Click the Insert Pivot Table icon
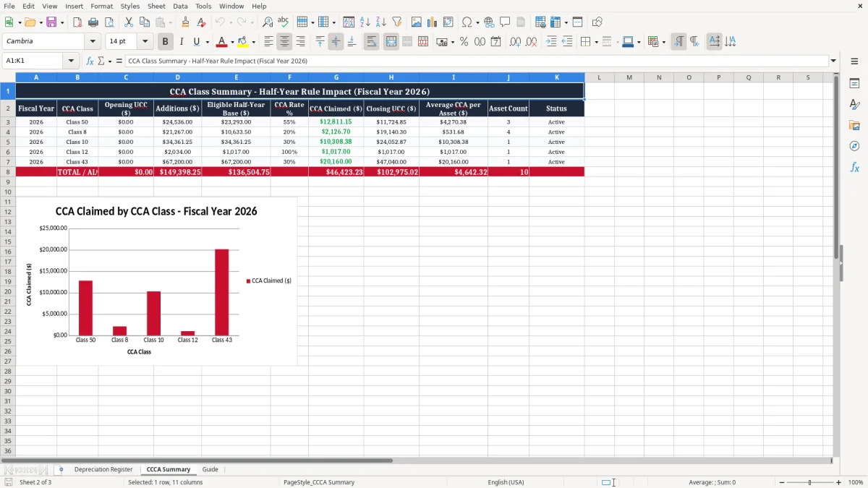The height and width of the screenshot is (488, 868). [448, 22]
